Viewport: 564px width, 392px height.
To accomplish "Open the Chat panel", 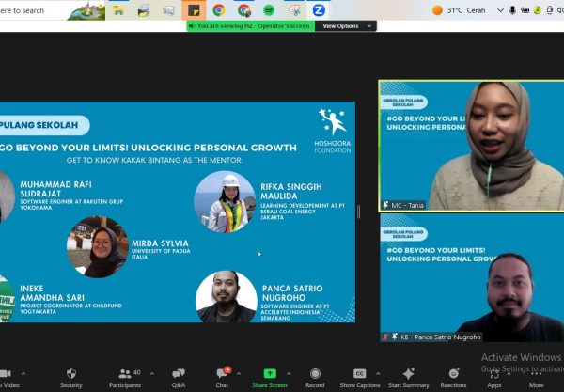I will 222,375.
